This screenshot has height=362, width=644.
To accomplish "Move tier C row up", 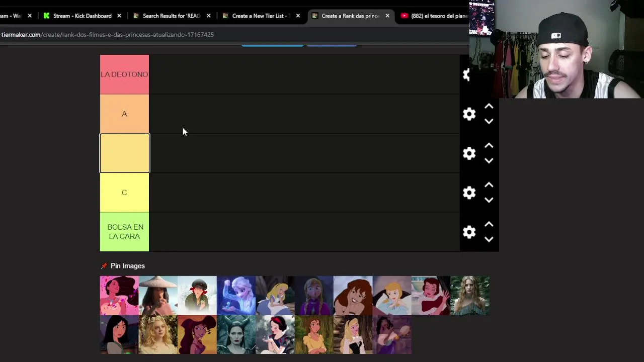I will [x=489, y=185].
